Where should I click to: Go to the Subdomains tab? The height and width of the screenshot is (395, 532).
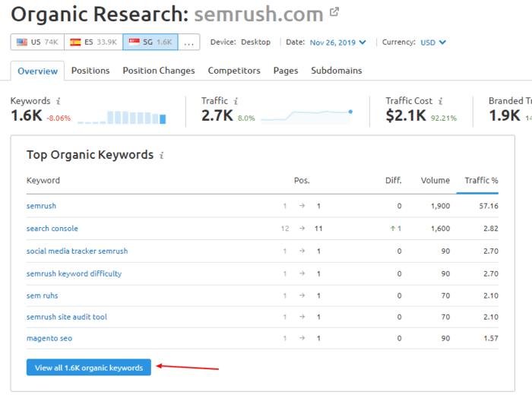[x=337, y=71]
